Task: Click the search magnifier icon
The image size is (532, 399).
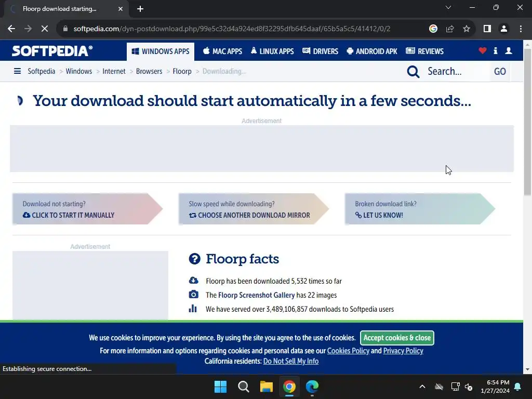Action: tap(413, 72)
